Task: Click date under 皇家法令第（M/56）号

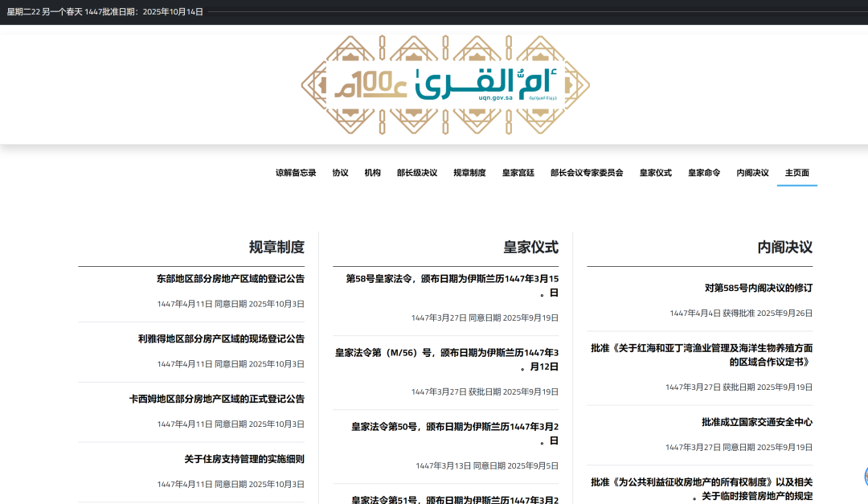Action: click(485, 391)
